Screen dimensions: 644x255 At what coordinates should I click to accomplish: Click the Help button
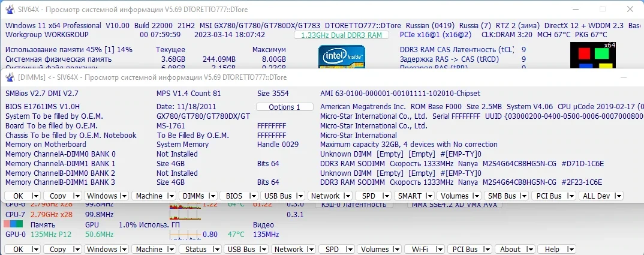tap(552, 249)
